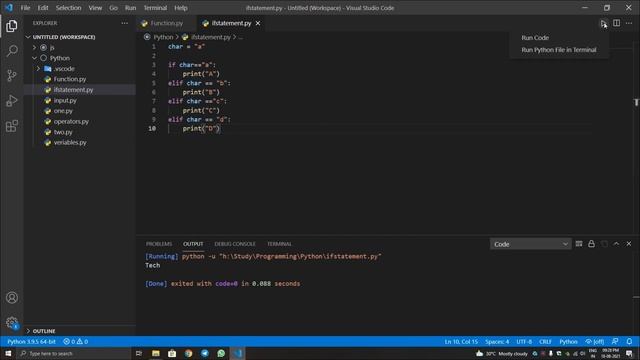Close the bottom panel
The image size is (640, 360).
tap(629, 244)
